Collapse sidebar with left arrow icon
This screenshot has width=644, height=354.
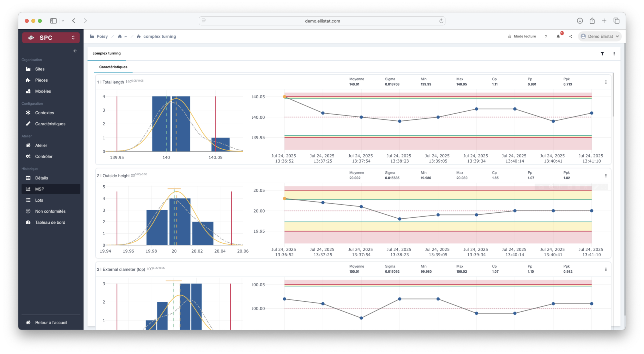[x=75, y=51]
